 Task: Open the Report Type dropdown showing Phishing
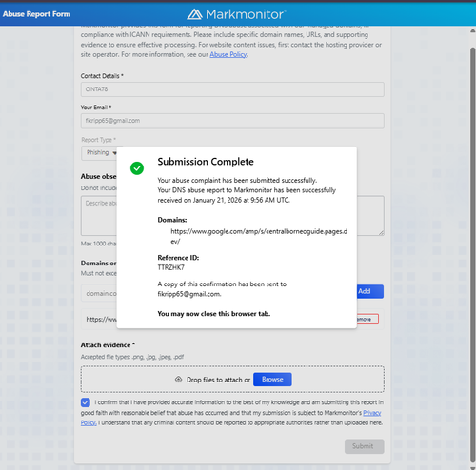[x=99, y=153]
